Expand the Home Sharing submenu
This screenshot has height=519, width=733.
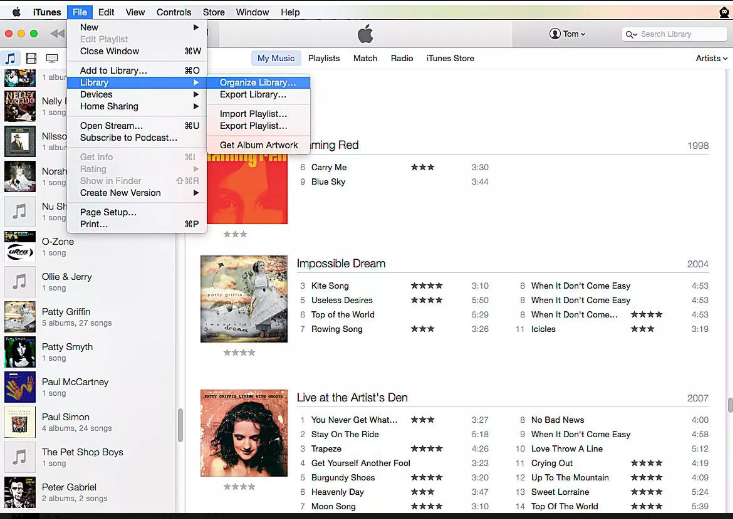pos(139,106)
